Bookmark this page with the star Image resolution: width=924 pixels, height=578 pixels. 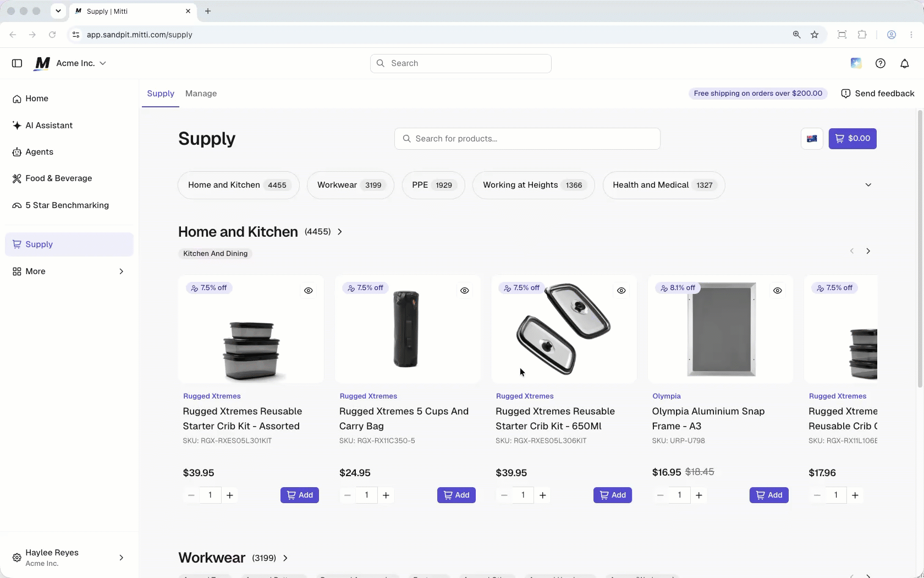tap(815, 35)
